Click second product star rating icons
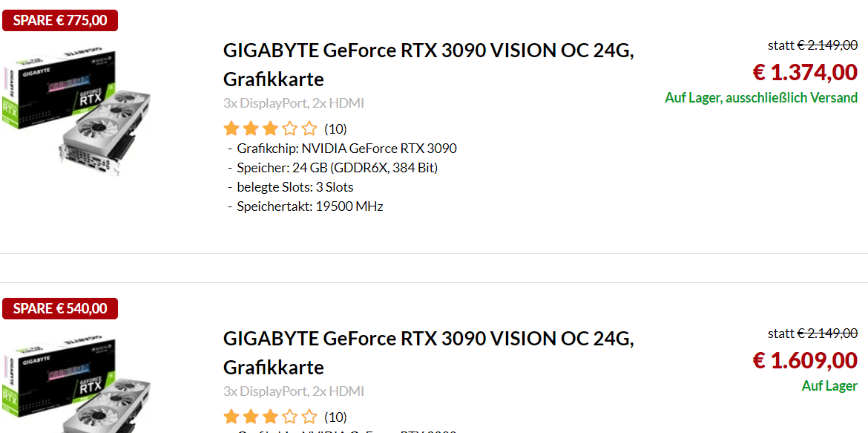868x433 pixels. point(270,417)
